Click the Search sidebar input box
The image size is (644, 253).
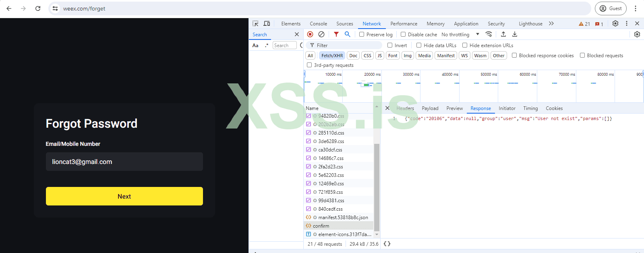(284, 46)
